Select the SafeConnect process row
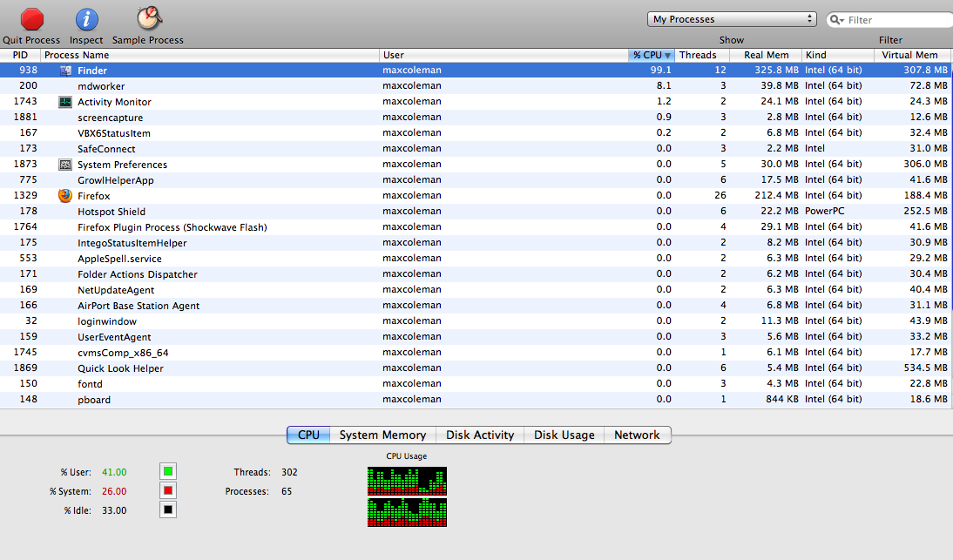Viewport: 953px width, 560px height. coord(476,149)
